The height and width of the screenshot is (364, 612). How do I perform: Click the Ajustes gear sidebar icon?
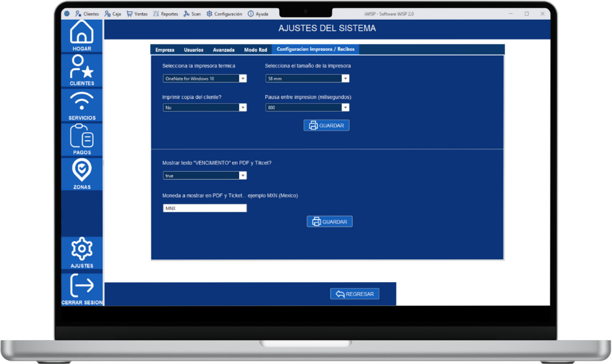pyautogui.click(x=82, y=252)
